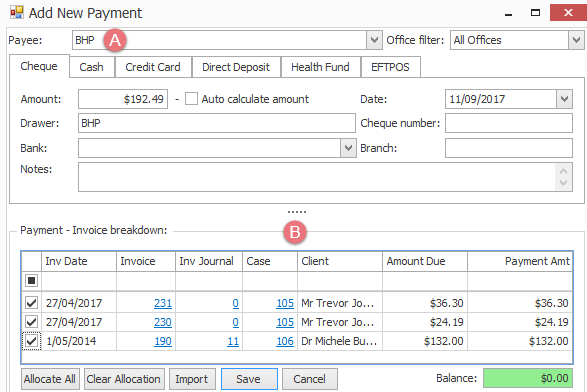Open the Office filter dropdown

[576, 40]
